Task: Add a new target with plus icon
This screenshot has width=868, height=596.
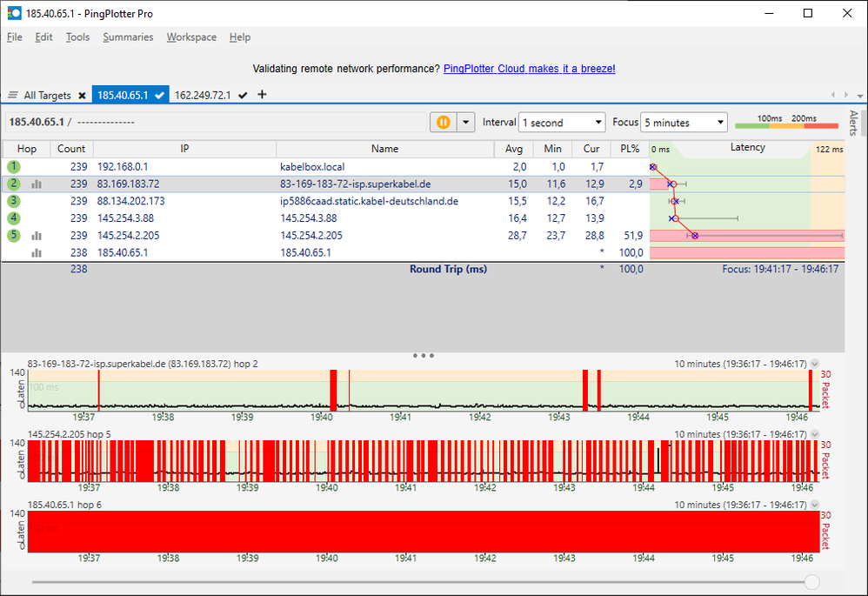Action: coord(262,94)
